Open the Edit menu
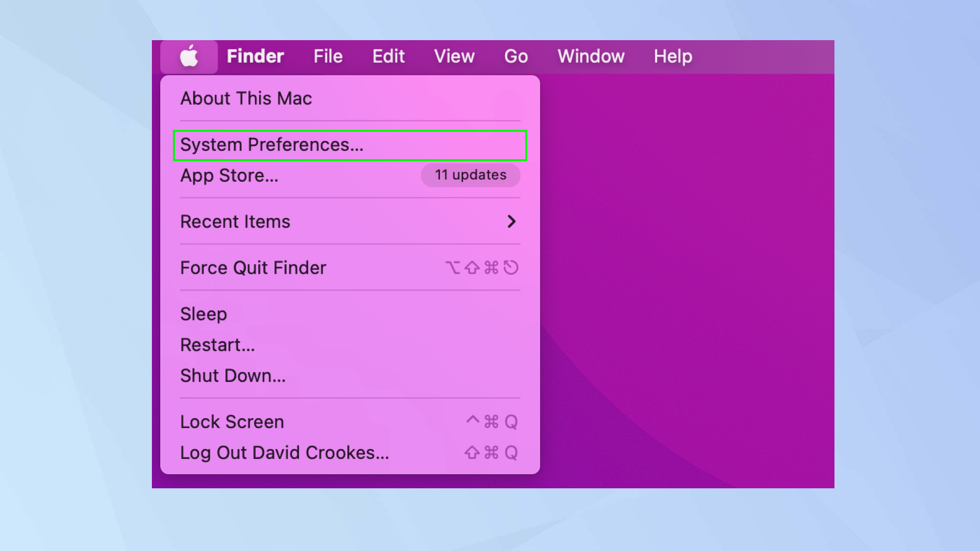Screen dimensions: 980x551 tap(389, 56)
